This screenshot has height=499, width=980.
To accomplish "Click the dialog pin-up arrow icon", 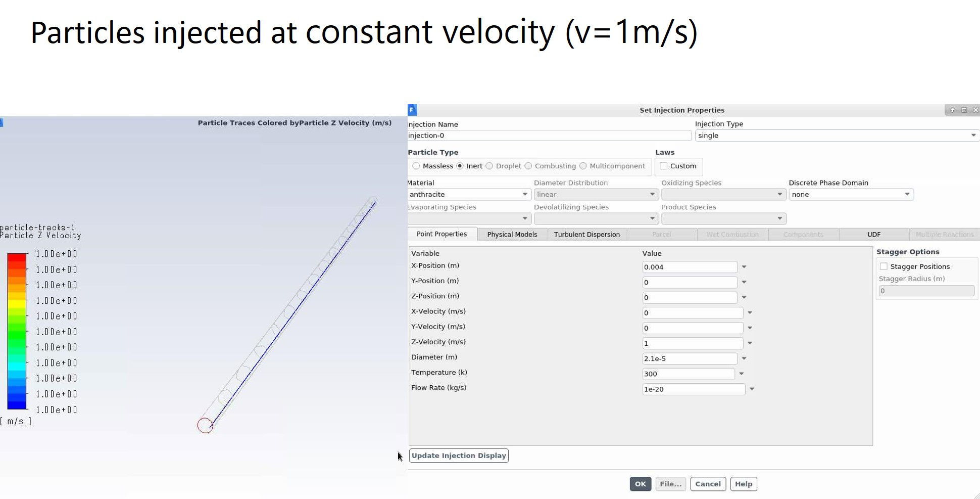I will pyautogui.click(x=952, y=110).
